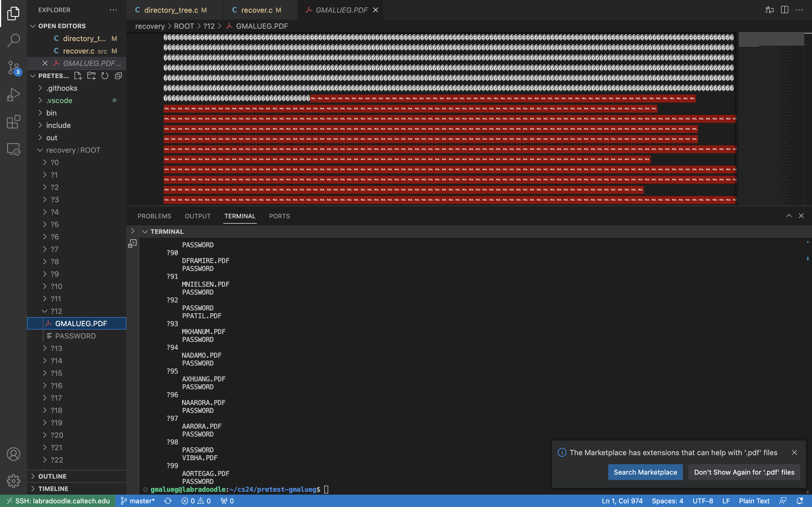Open the PASSWORD file in ?12
Image resolution: width=812 pixels, height=507 pixels.
(x=75, y=336)
